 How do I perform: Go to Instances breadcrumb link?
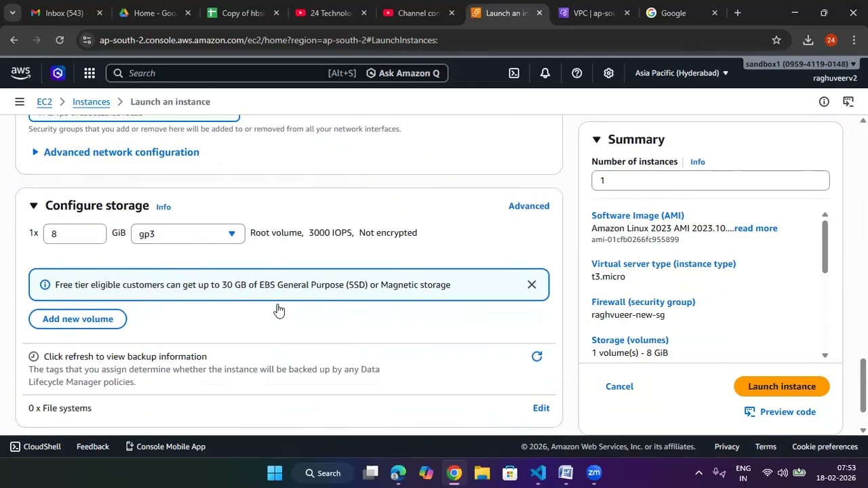(91, 102)
